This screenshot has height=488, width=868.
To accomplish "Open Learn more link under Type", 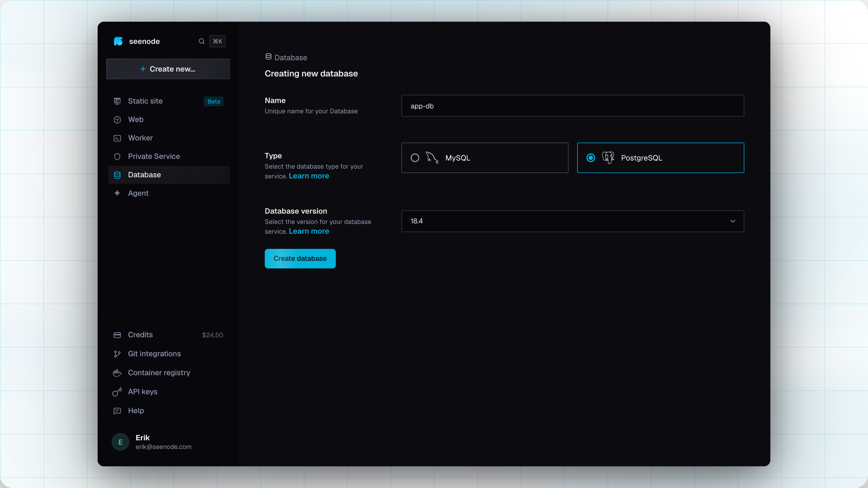I will coord(309,176).
